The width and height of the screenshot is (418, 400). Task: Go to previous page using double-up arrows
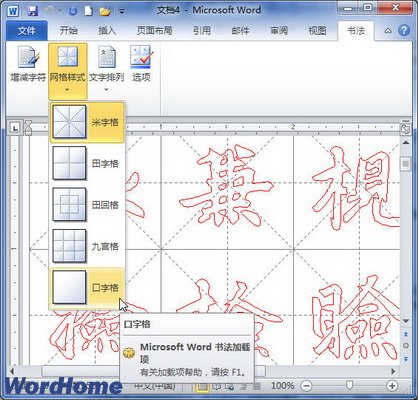[406, 334]
